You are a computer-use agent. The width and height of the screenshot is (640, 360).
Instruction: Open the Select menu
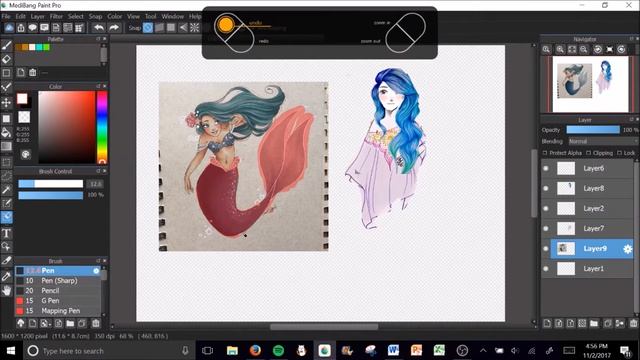pos(76,16)
